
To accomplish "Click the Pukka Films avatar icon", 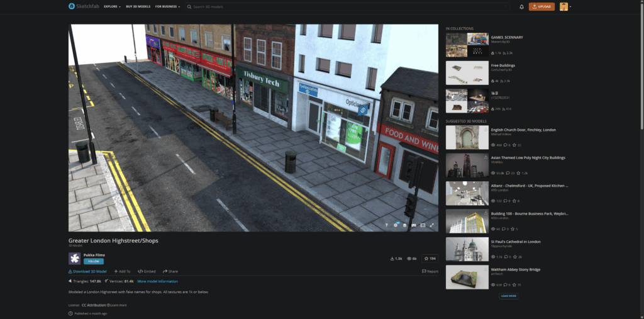I will click(74, 258).
